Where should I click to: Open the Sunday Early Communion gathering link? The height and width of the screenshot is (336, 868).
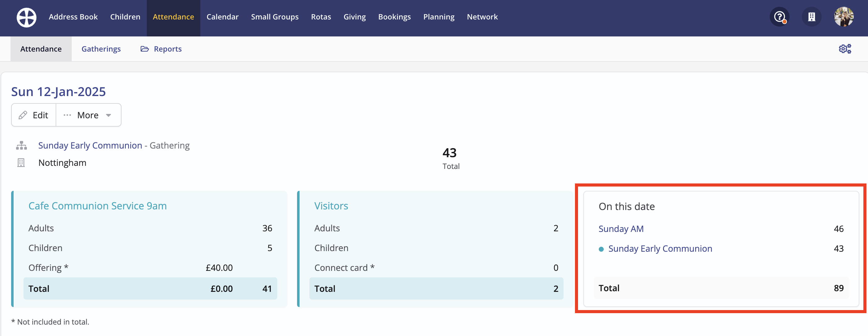point(90,145)
